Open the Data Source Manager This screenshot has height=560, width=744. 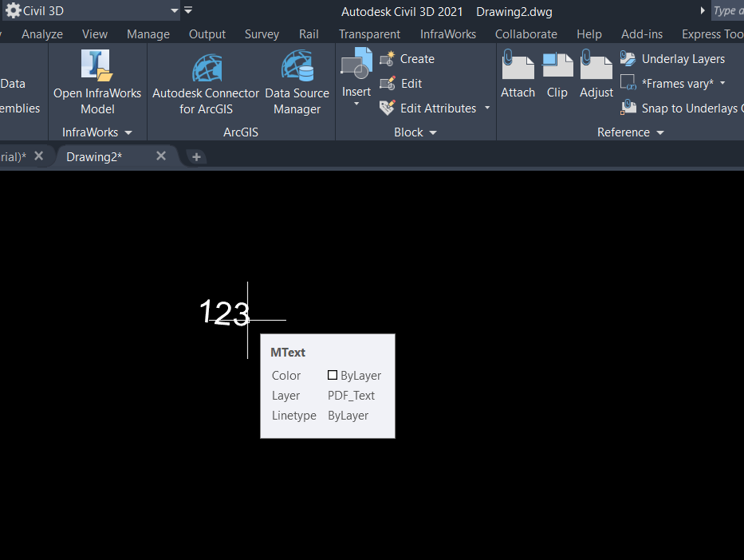[x=297, y=66]
